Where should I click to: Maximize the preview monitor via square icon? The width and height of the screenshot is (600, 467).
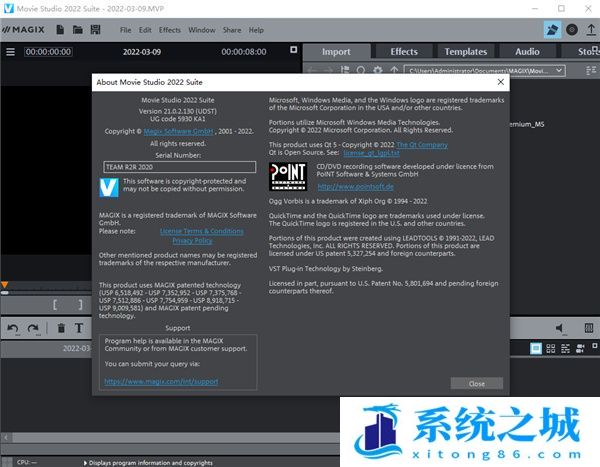point(293,50)
